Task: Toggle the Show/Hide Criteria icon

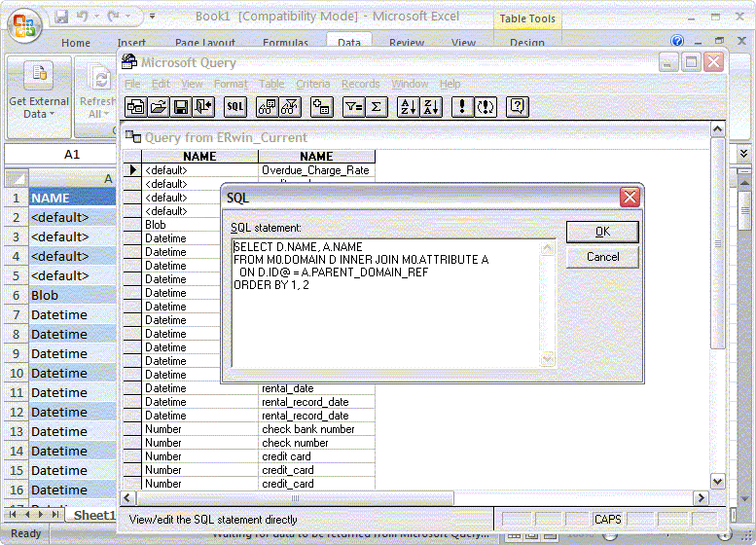Action: coord(290,107)
